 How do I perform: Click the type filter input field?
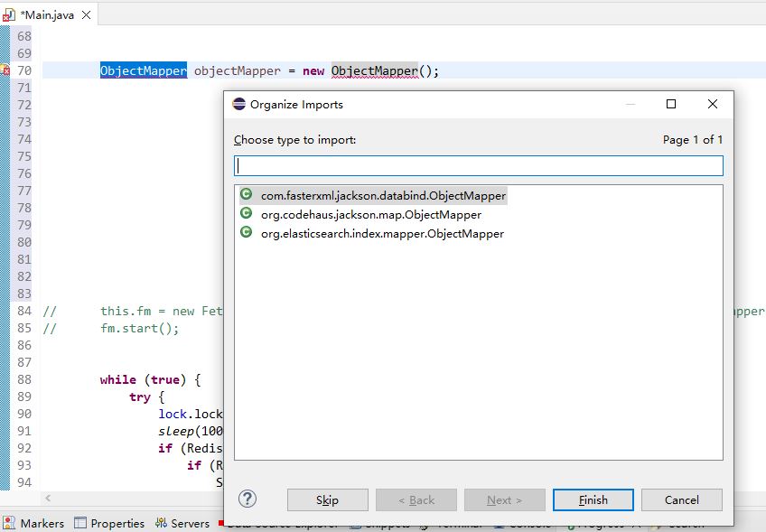(x=478, y=165)
